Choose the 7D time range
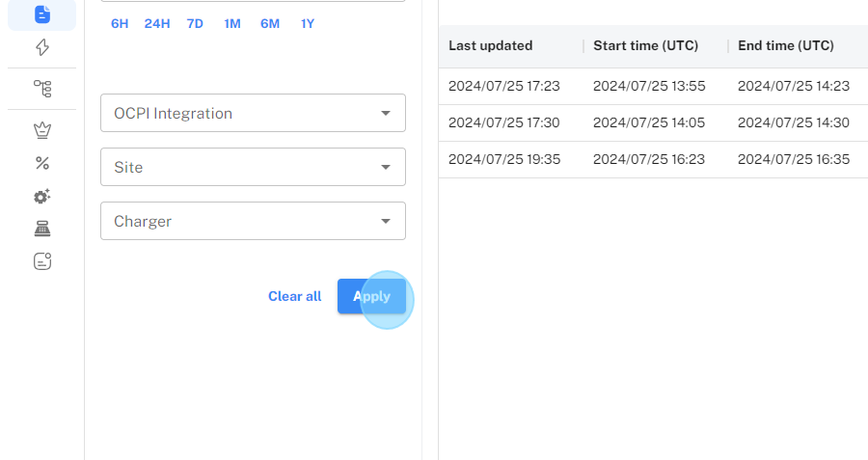Image resolution: width=868 pixels, height=460 pixels. [195, 23]
